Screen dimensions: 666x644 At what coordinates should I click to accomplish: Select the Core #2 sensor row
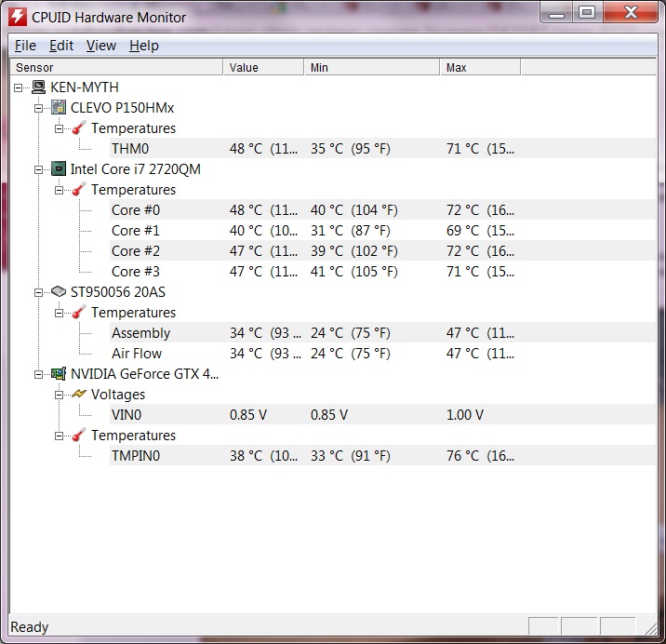click(382, 250)
